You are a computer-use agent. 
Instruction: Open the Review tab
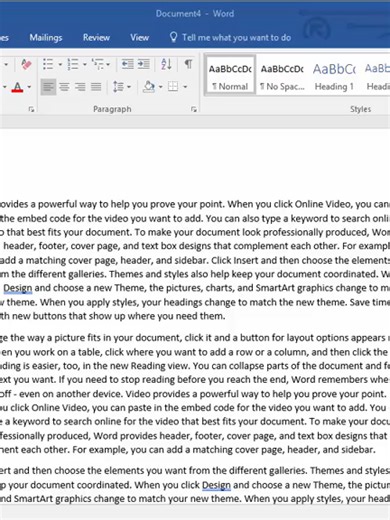(96, 38)
